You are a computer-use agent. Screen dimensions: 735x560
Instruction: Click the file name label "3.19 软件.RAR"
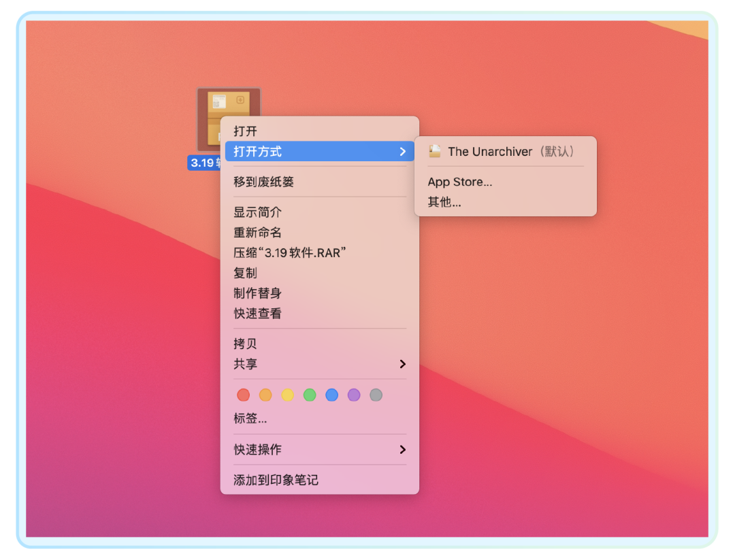pos(204,163)
